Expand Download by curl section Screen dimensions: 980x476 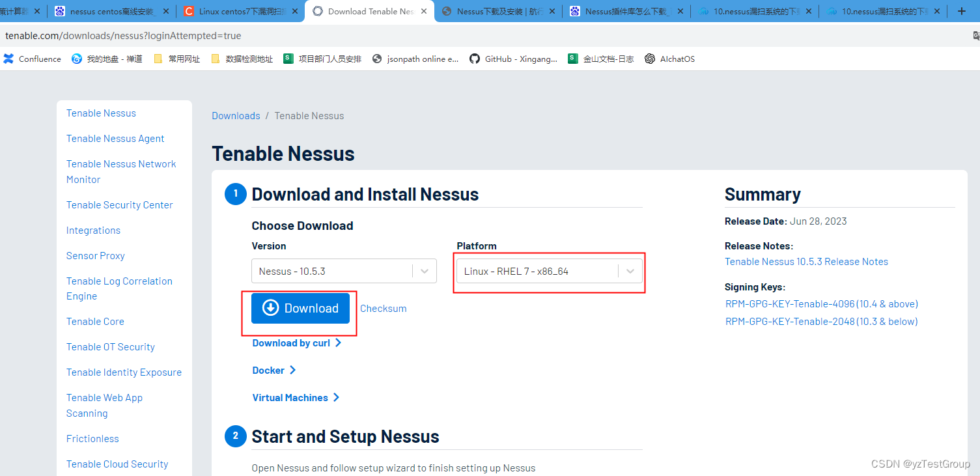pos(297,343)
